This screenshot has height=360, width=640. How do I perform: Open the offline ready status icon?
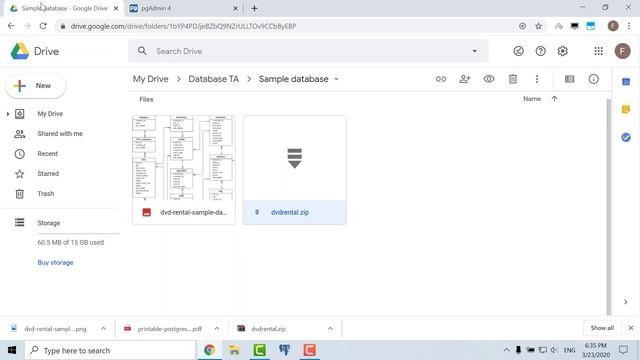point(518,51)
